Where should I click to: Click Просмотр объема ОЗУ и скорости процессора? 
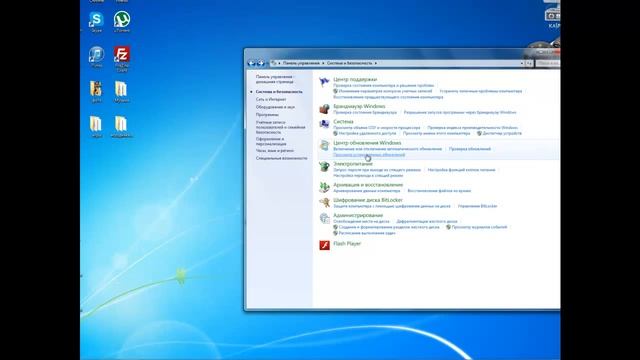377,128
